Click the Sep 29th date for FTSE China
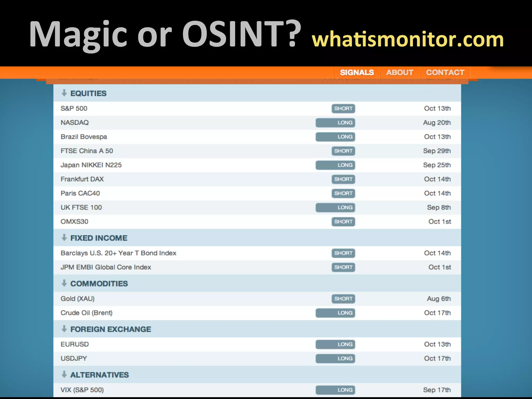The width and height of the screenshot is (532, 399). click(437, 151)
